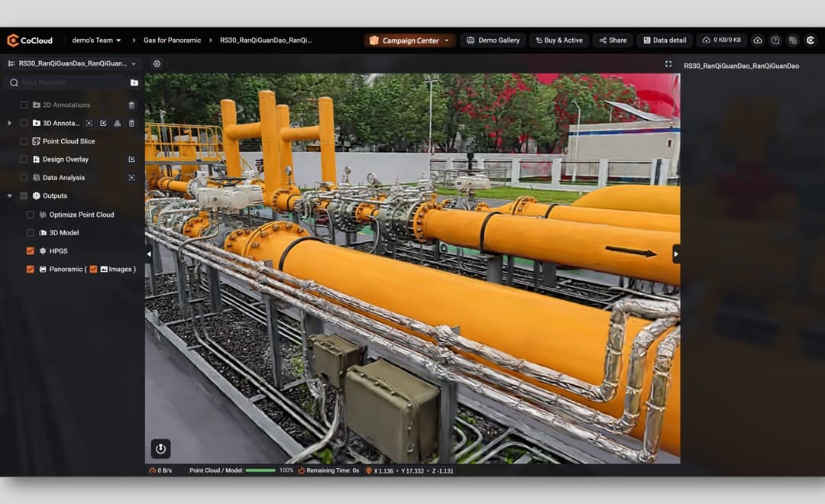Select the Outputs row label
The image size is (825, 504).
tap(55, 195)
